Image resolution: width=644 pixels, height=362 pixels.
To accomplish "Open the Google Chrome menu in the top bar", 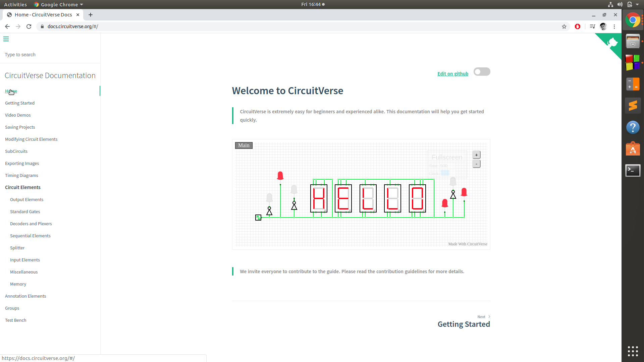I will (x=58, y=4).
